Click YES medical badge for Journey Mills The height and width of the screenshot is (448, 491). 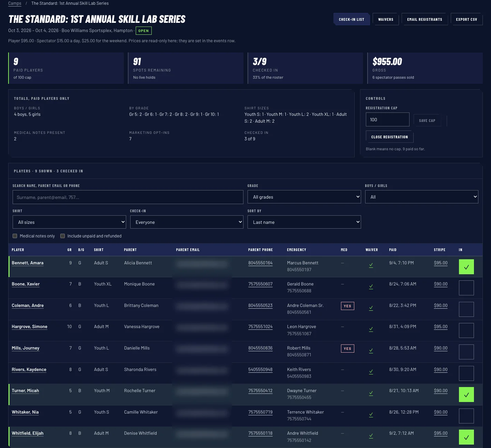347,349
